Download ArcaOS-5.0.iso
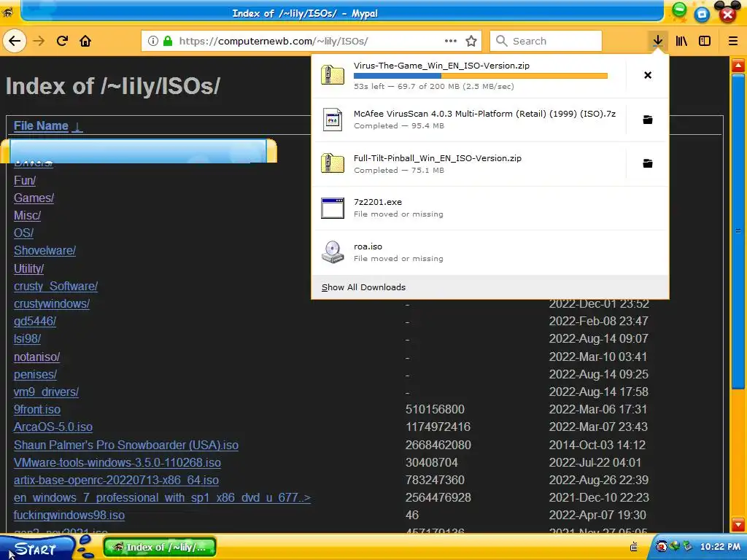Image resolution: width=747 pixels, height=560 pixels. [53, 427]
